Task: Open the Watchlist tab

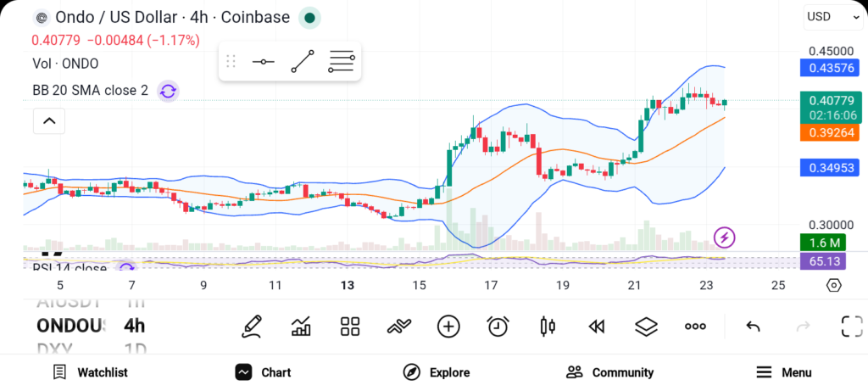Action: click(90, 372)
